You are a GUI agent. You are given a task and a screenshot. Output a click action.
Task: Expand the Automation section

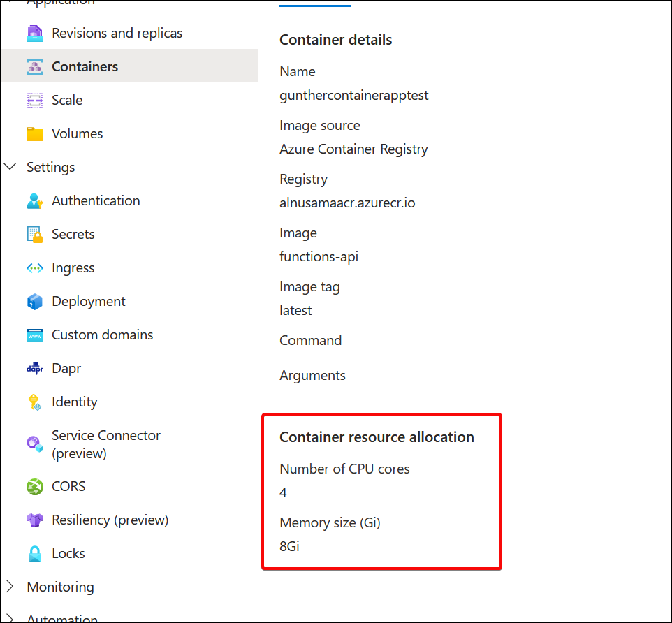[x=10, y=617]
